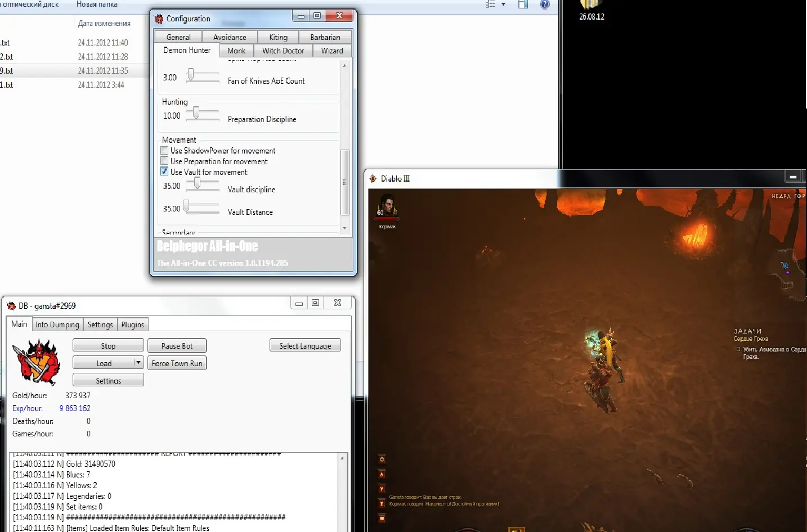Open the 26.08.12 desktop folder
The image size is (807, 532).
pos(591,10)
